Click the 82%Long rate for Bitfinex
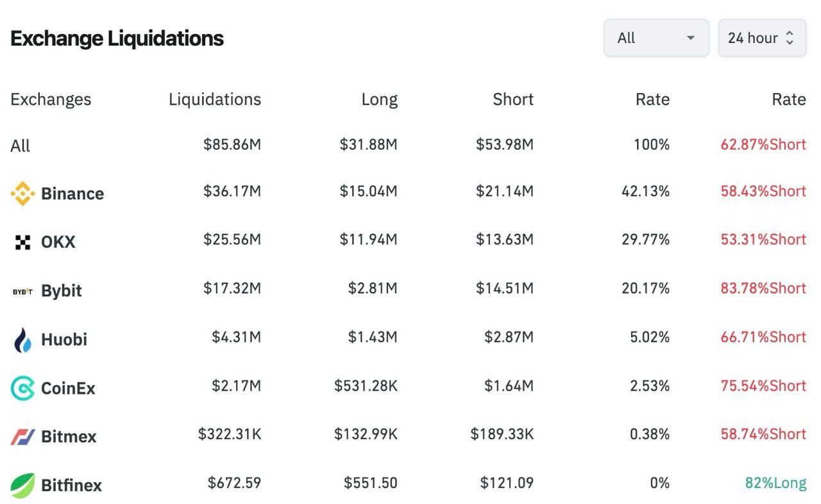This screenshot has height=504, width=821. point(775,483)
